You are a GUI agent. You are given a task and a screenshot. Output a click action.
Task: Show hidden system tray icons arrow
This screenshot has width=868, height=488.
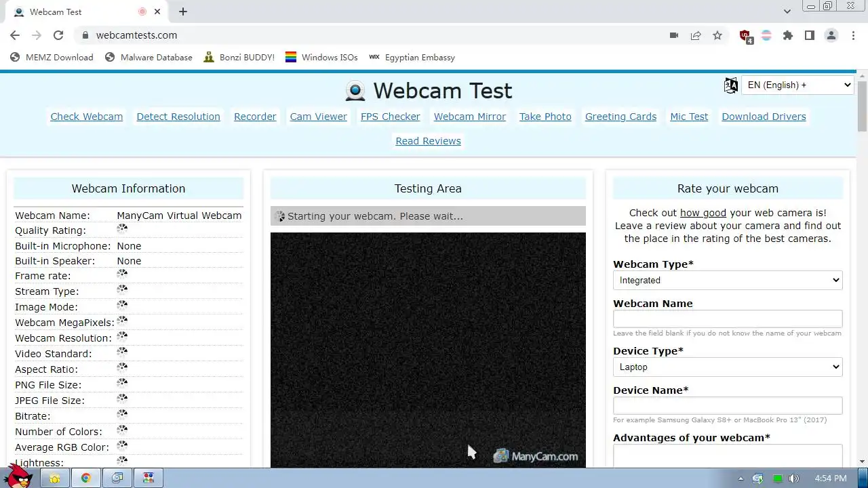tap(741, 479)
